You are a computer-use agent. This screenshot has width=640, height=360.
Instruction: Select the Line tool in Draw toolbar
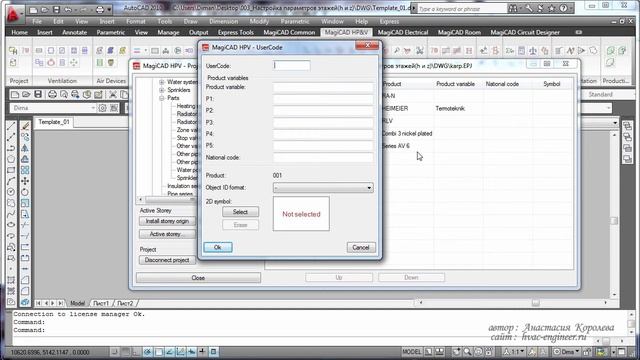(11, 126)
